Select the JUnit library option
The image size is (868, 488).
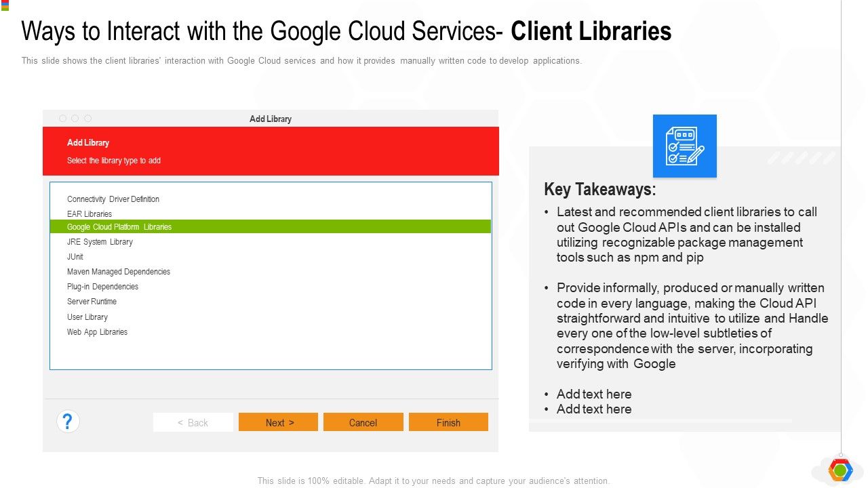[x=75, y=256]
